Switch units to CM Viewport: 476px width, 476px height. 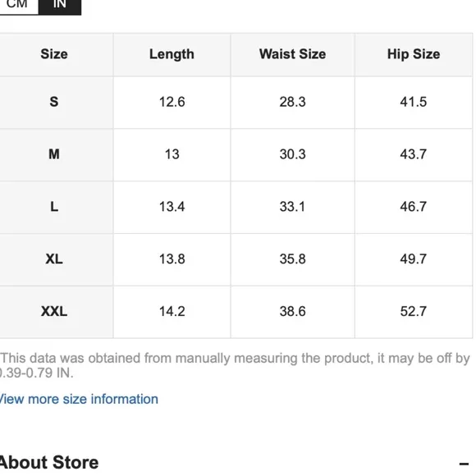pos(18,5)
